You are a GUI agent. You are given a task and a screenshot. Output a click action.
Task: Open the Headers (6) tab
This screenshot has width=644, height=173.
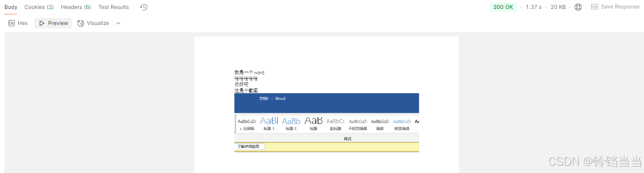pyautogui.click(x=76, y=7)
